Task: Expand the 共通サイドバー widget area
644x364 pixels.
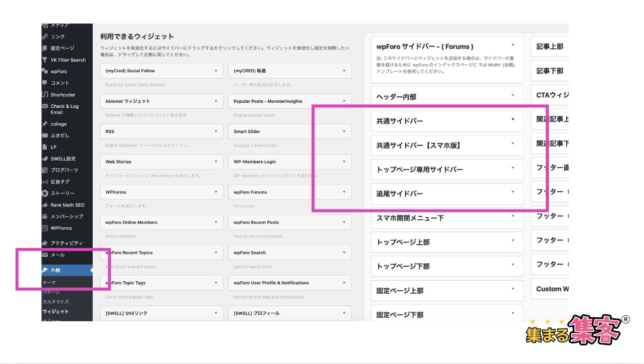Action: 512,120
